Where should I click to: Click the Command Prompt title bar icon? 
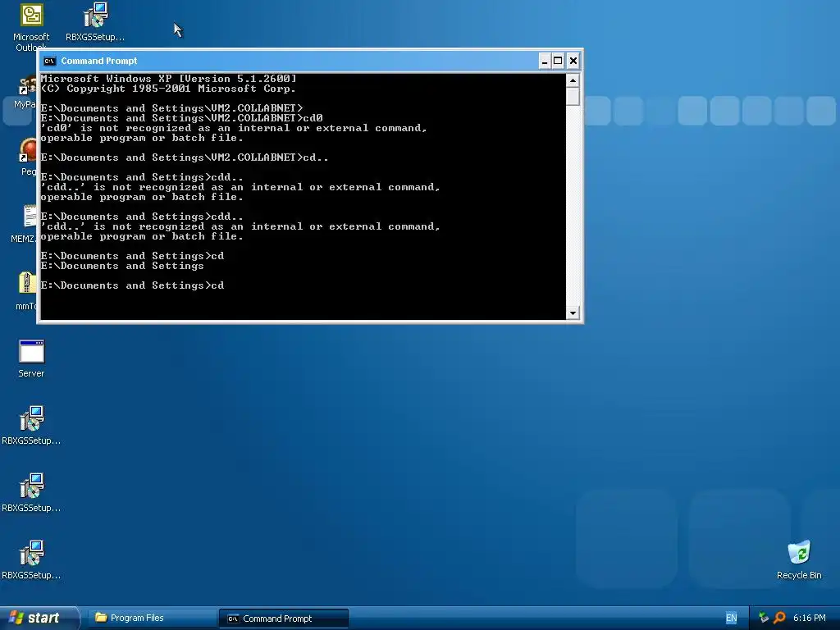point(50,61)
